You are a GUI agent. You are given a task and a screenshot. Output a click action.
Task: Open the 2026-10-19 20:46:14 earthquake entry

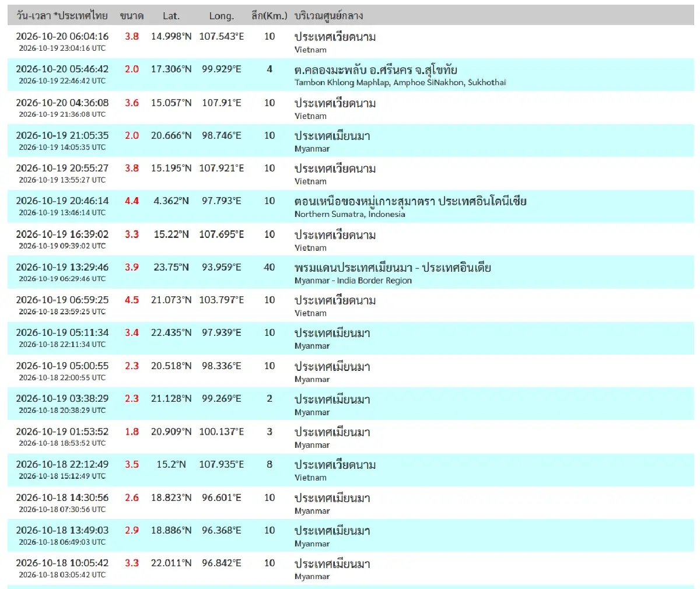click(351, 206)
